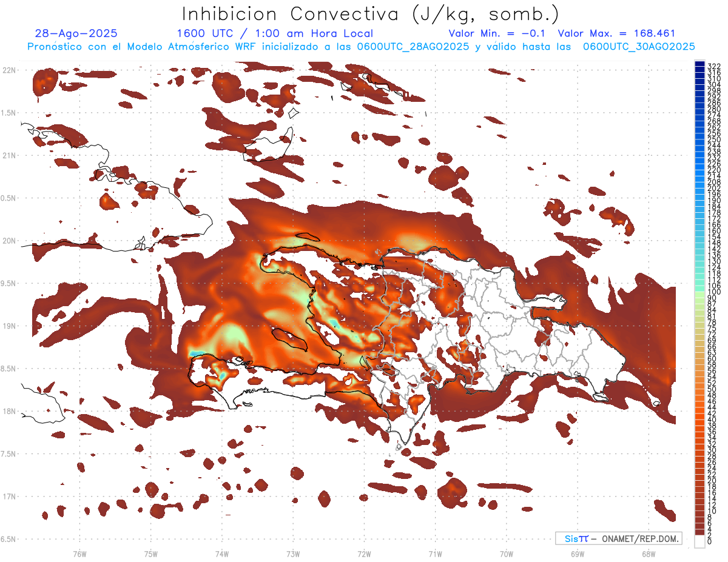This screenshot has width=728, height=562.
Task: Click color bar label "100"
Action: click(714, 292)
